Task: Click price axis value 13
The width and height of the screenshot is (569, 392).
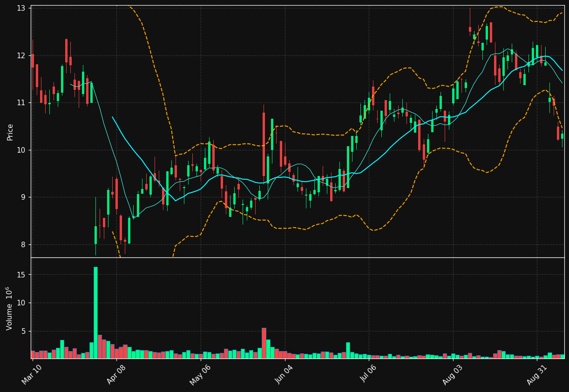Action: tap(21, 8)
